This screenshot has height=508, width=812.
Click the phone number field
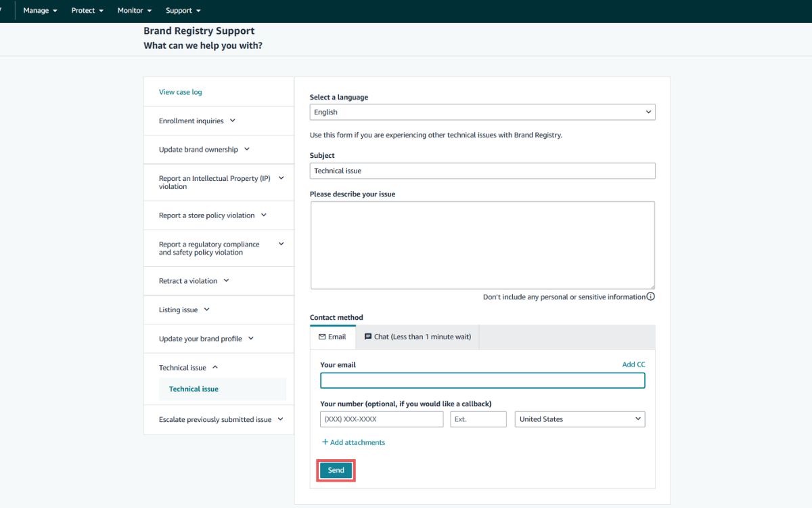point(382,419)
